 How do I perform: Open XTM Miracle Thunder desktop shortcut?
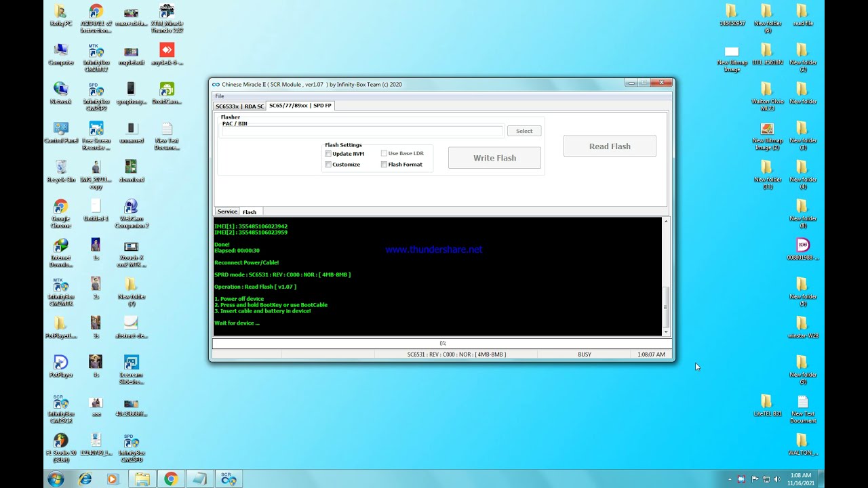click(167, 18)
